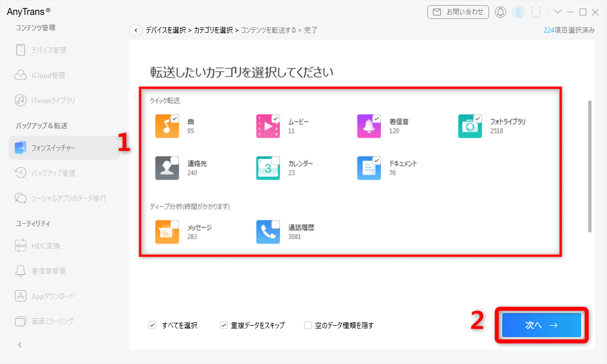607x364 pixels.
Task: Select the フォトライブラリ category icon
Action: 470,125
